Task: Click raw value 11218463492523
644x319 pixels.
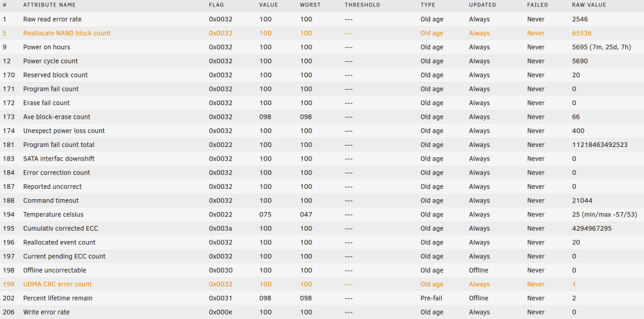Action: tap(600, 145)
